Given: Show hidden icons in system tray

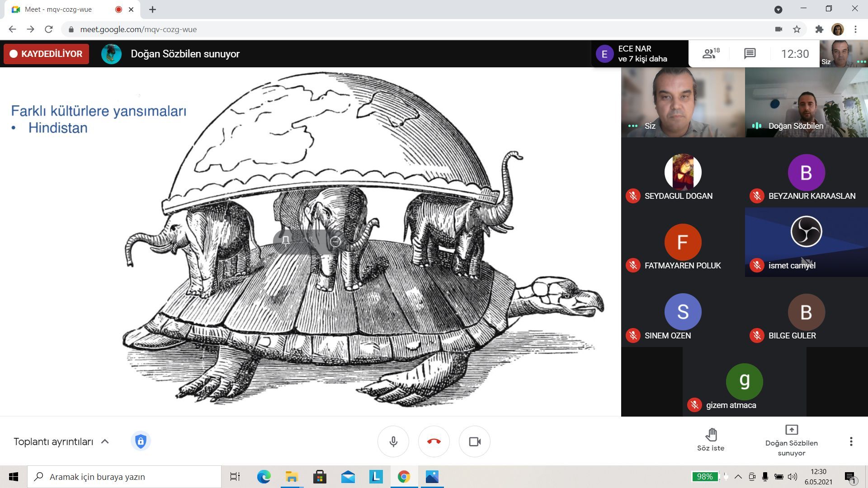Looking at the screenshot, I should [738, 477].
